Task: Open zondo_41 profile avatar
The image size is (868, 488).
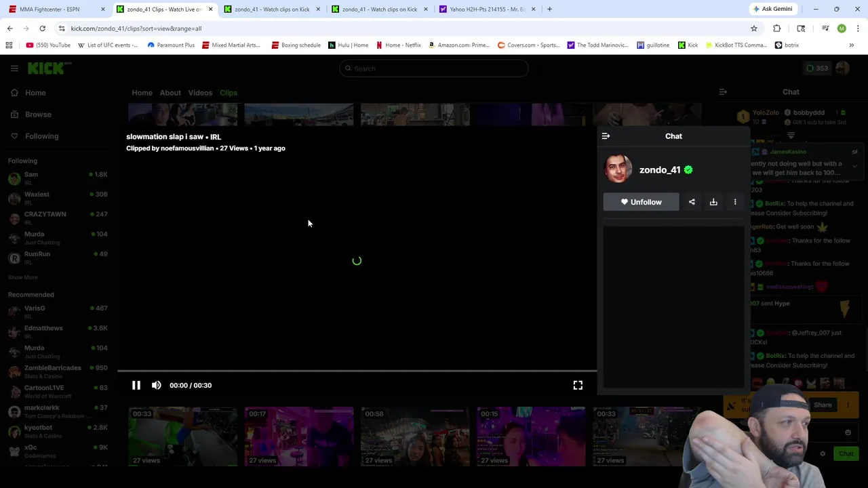Action: tap(618, 169)
